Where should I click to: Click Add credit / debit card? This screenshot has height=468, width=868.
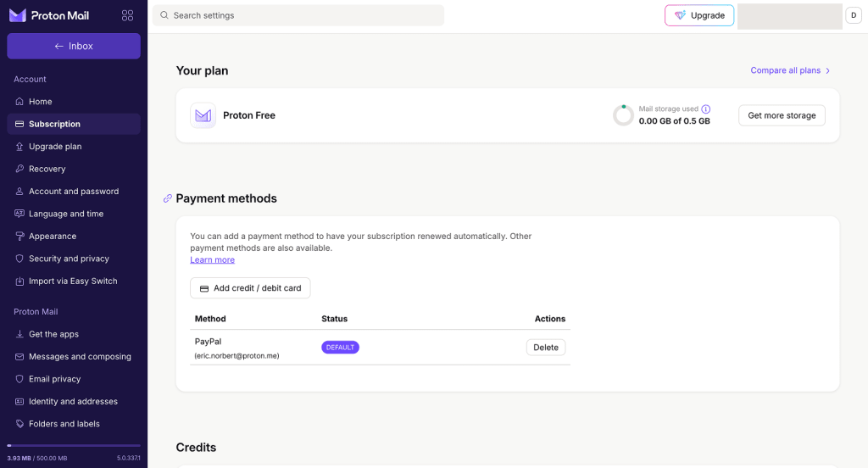(250, 288)
